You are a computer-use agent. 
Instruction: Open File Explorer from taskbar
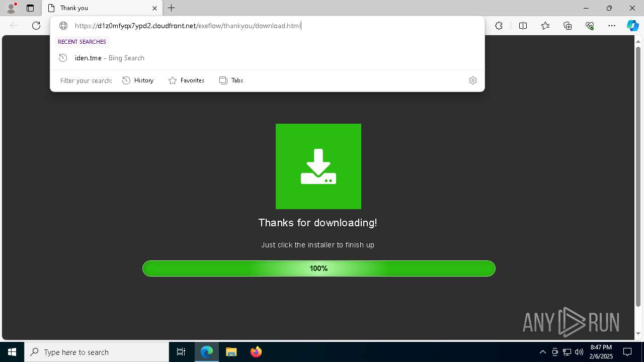[231, 352]
